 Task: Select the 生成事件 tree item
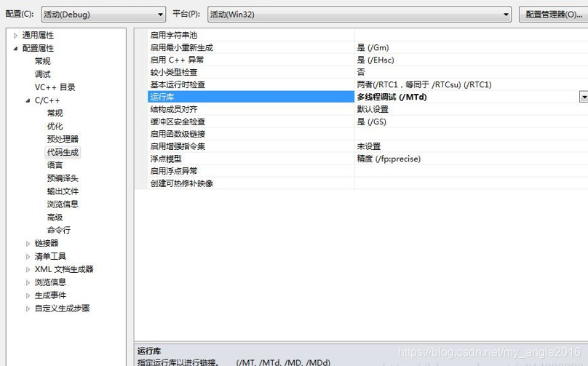pos(51,295)
